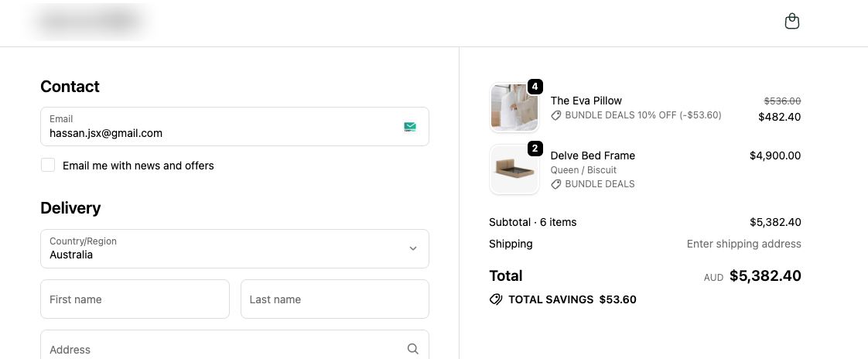Click quantity badge 2 on Delve Bed Frame
This screenshot has width=868, height=359.
(535, 149)
